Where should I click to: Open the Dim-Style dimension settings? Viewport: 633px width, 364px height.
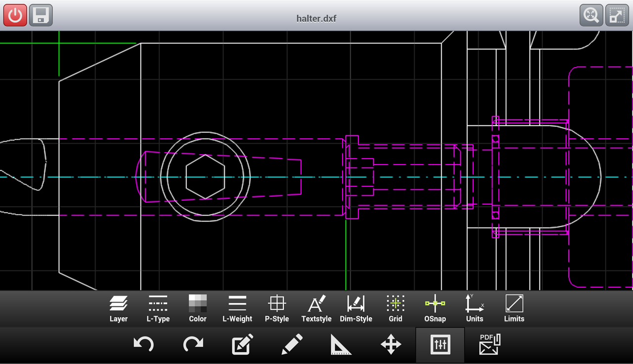tap(356, 309)
